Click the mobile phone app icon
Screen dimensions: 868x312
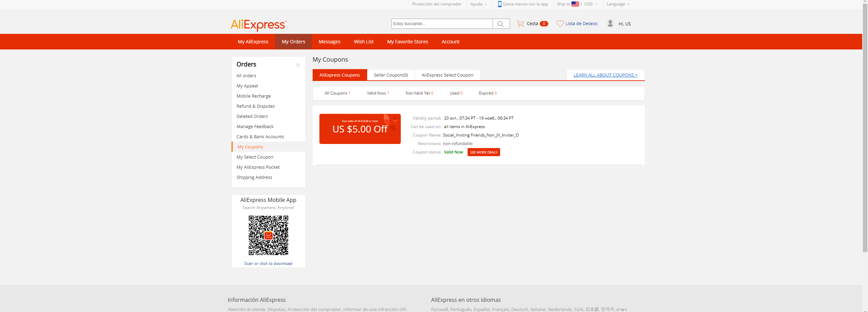(499, 4)
